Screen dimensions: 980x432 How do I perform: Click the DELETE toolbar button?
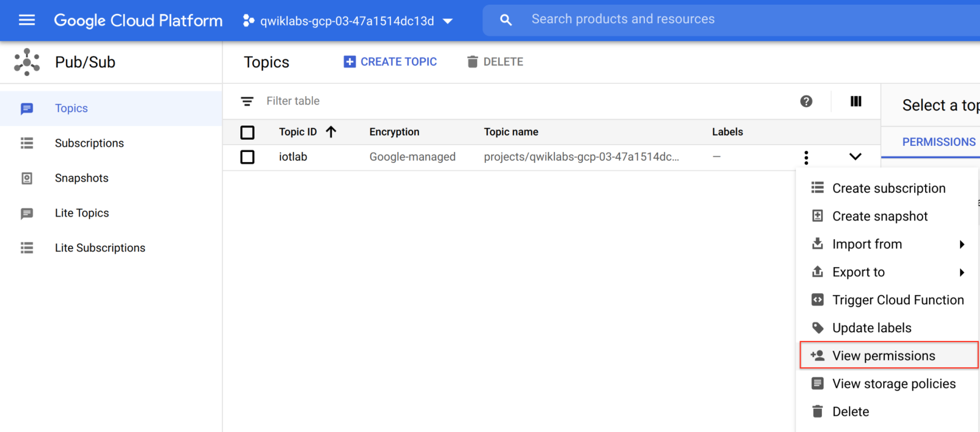click(x=495, y=62)
